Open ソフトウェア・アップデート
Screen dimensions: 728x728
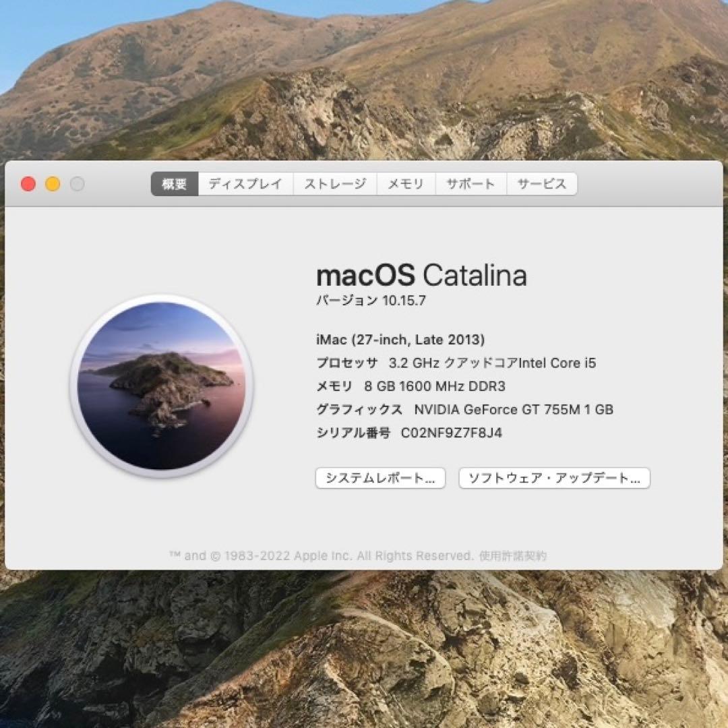coord(554,478)
